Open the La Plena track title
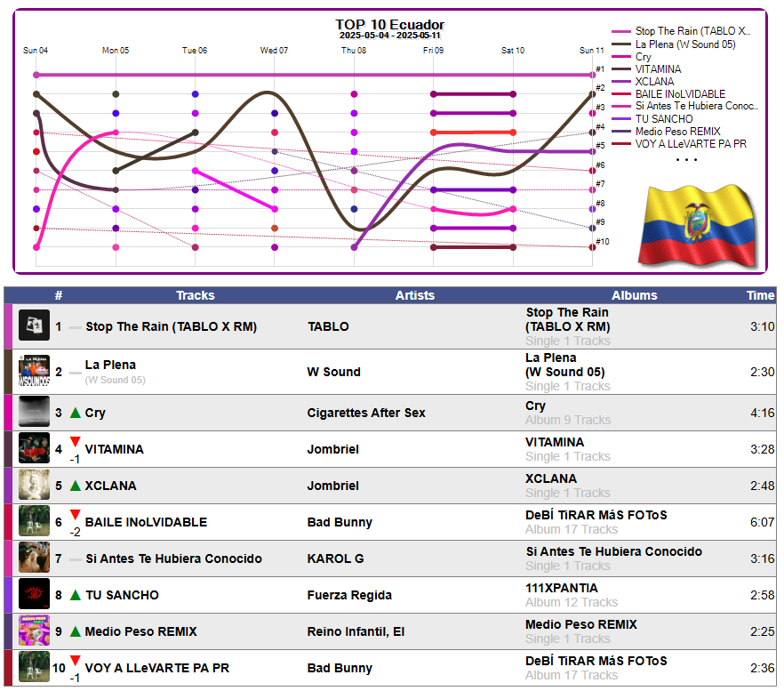Viewport: 784px width, 691px height. (x=110, y=365)
